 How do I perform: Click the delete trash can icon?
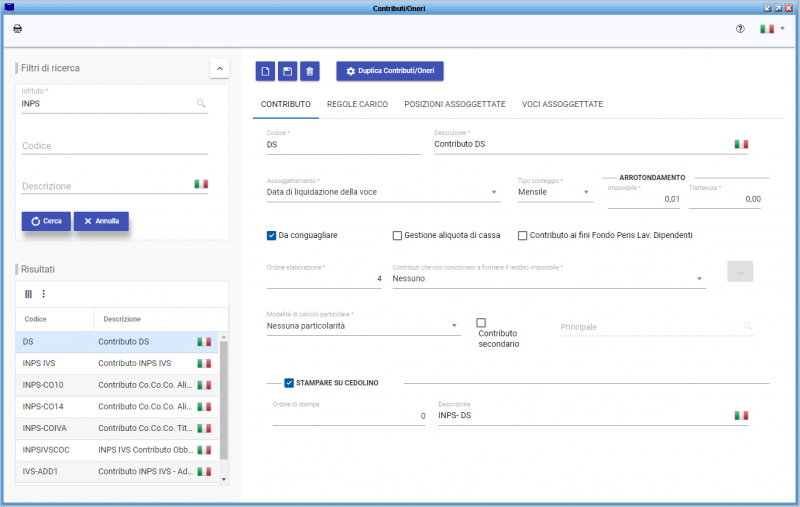pyautogui.click(x=310, y=71)
